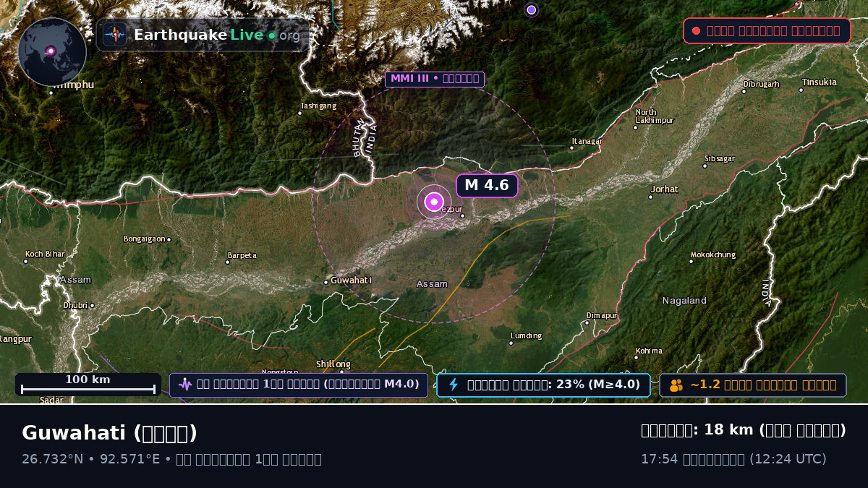
Task: Click the Sibsagar city label
Action: click(x=720, y=158)
